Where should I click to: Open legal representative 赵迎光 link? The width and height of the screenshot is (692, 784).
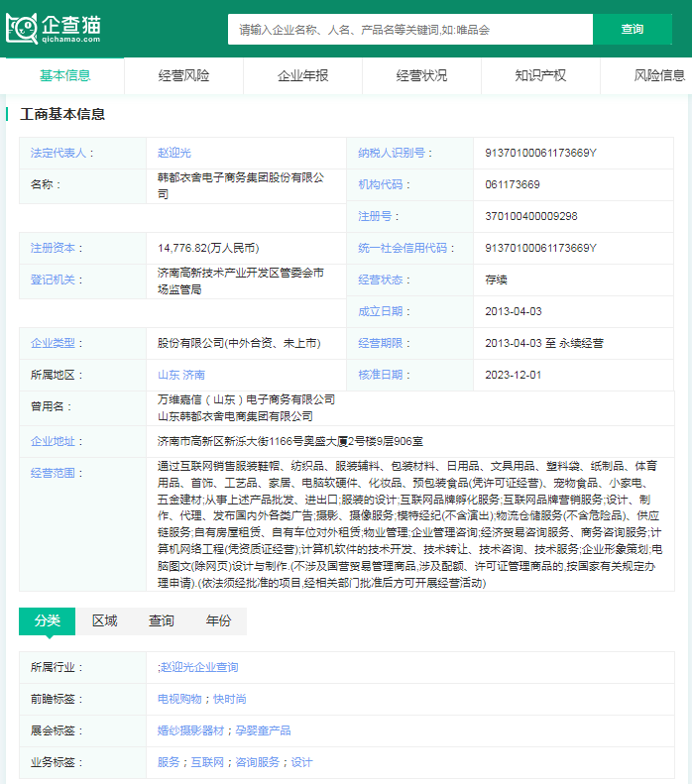174,153
